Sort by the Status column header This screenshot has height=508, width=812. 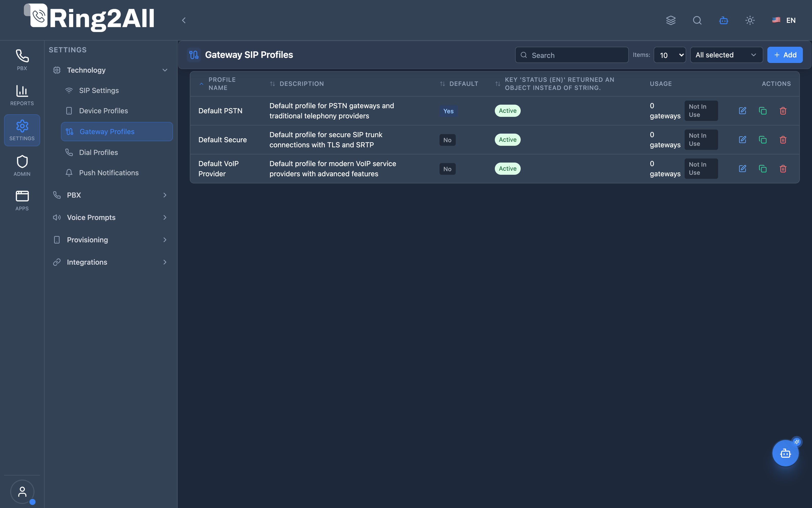[555, 84]
